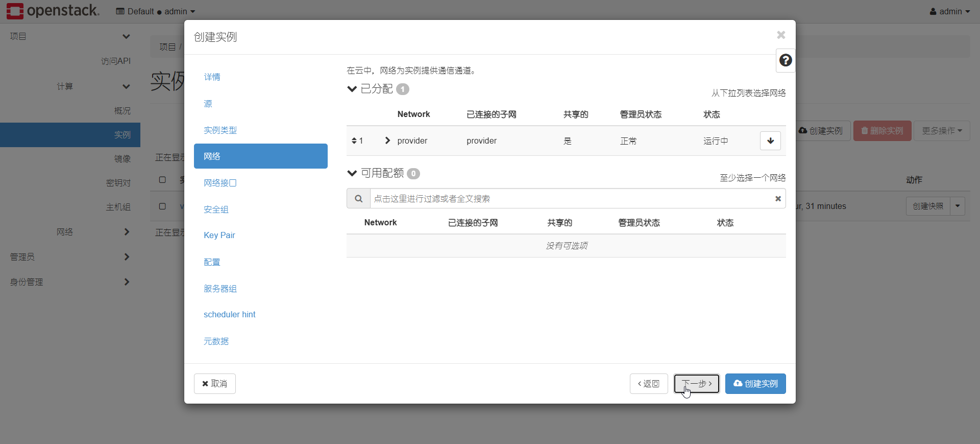980x444 pixels.
Task: Select the 源 step
Action: (x=260, y=103)
